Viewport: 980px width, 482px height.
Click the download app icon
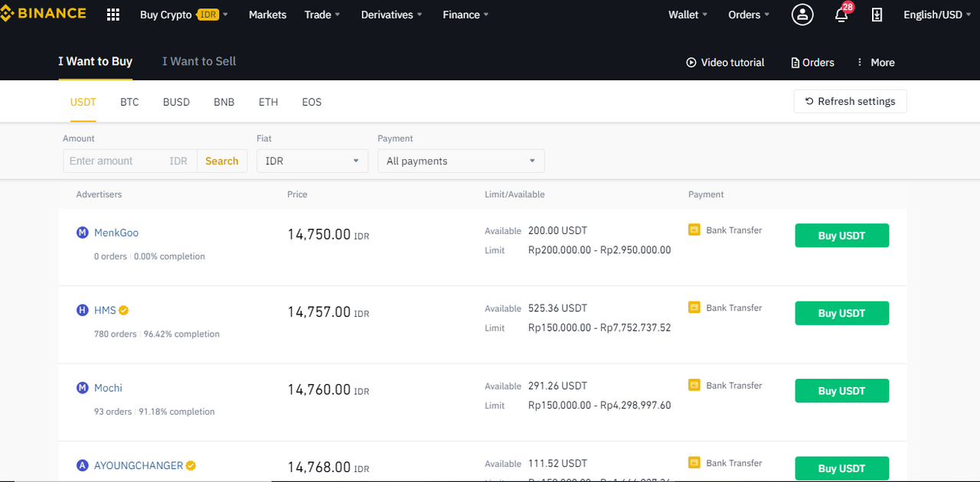pos(877,15)
